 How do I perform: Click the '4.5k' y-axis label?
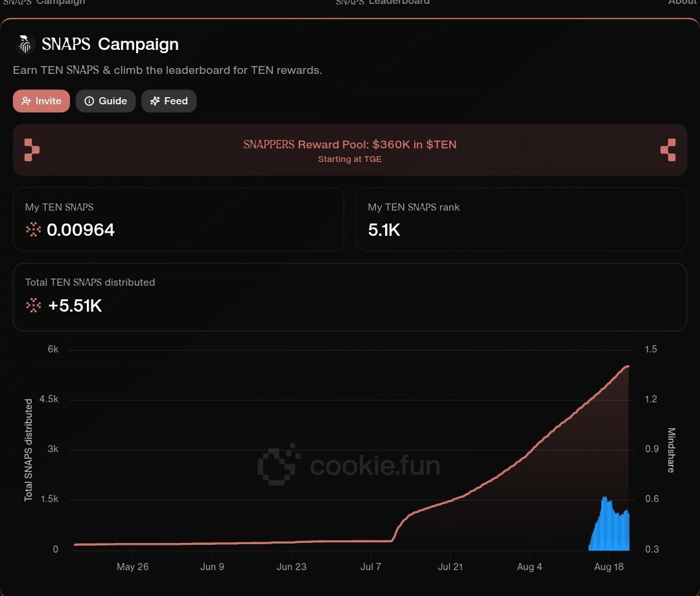coord(49,399)
